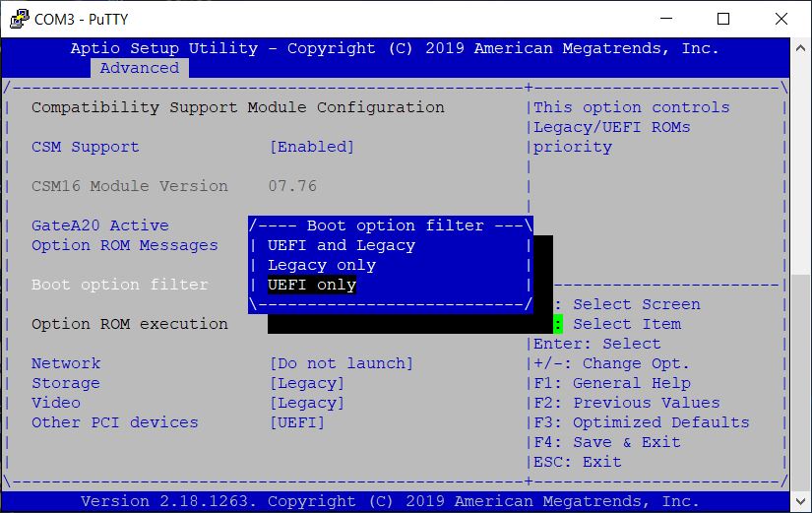This screenshot has width=812, height=513.
Task: Click the scrollbar up arrow
Action: coord(800,47)
